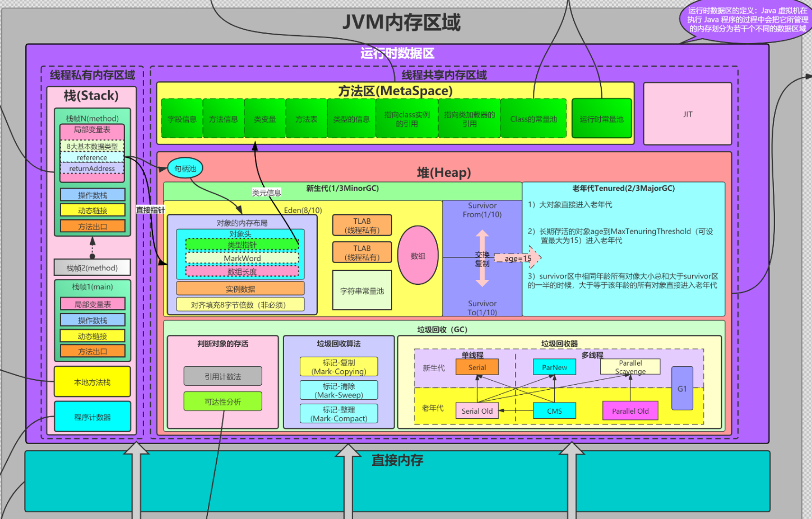Select the Class的常量池 box
This screenshot has width=812, height=519.
coord(533,119)
